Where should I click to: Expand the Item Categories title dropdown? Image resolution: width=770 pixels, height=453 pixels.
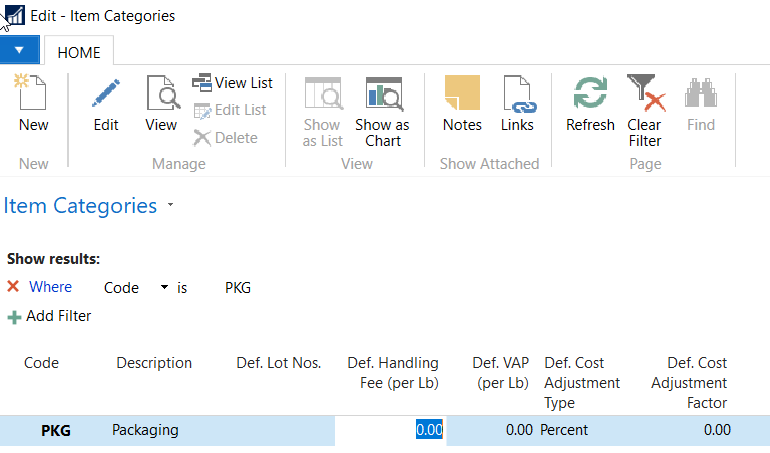(171, 206)
